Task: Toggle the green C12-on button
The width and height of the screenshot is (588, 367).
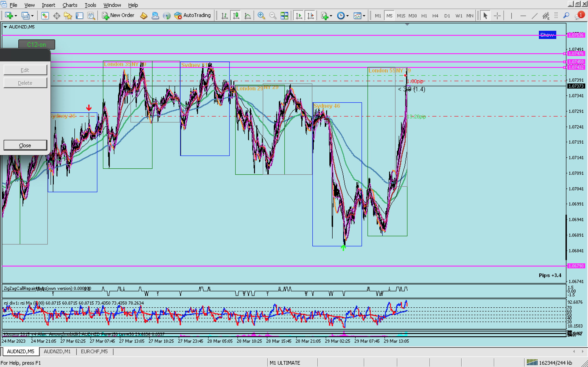Action: [37, 44]
